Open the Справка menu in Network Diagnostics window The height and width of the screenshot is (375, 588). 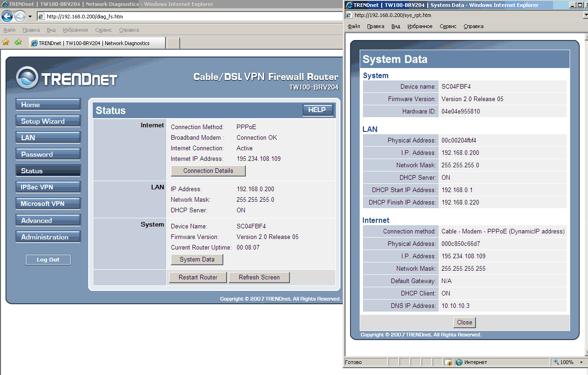tap(129, 30)
